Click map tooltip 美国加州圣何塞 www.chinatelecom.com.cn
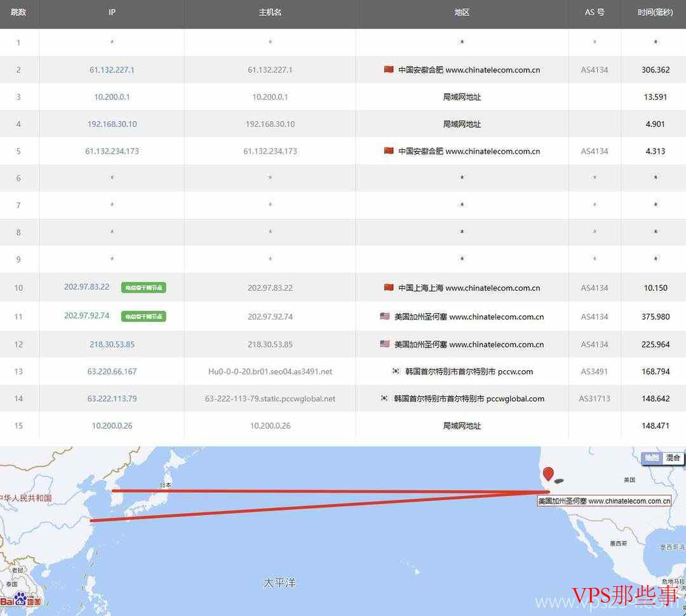This screenshot has height=616, width=686. tap(604, 501)
